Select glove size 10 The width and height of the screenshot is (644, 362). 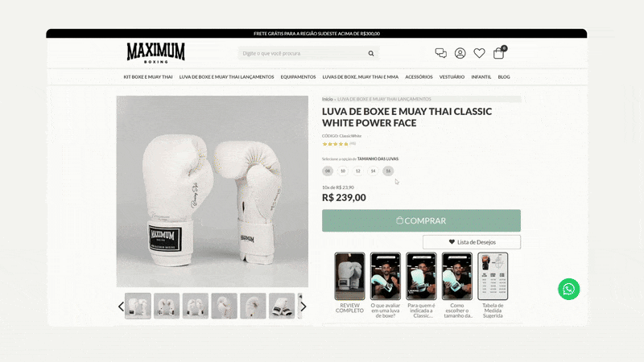[343, 171]
